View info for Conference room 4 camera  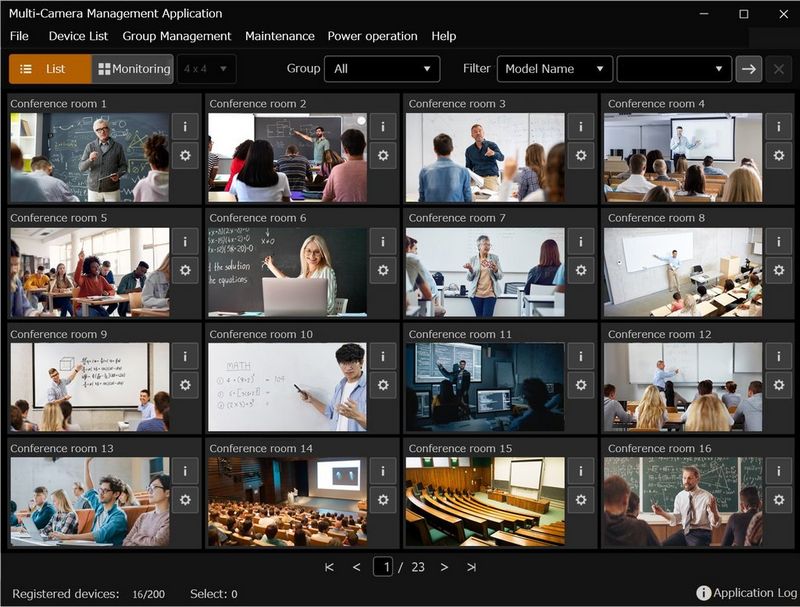coord(780,127)
